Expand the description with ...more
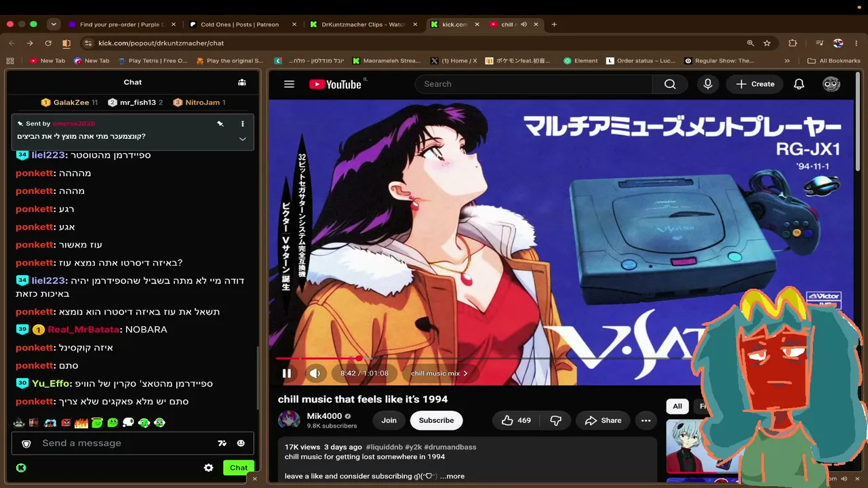This screenshot has height=488, width=868. pyautogui.click(x=452, y=476)
